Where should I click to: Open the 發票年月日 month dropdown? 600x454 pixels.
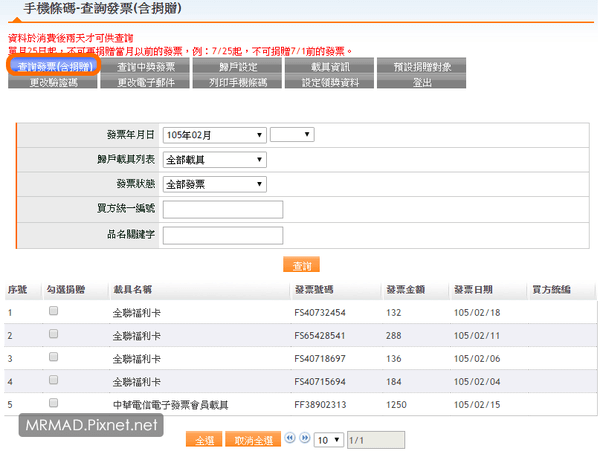tap(214, 134)
